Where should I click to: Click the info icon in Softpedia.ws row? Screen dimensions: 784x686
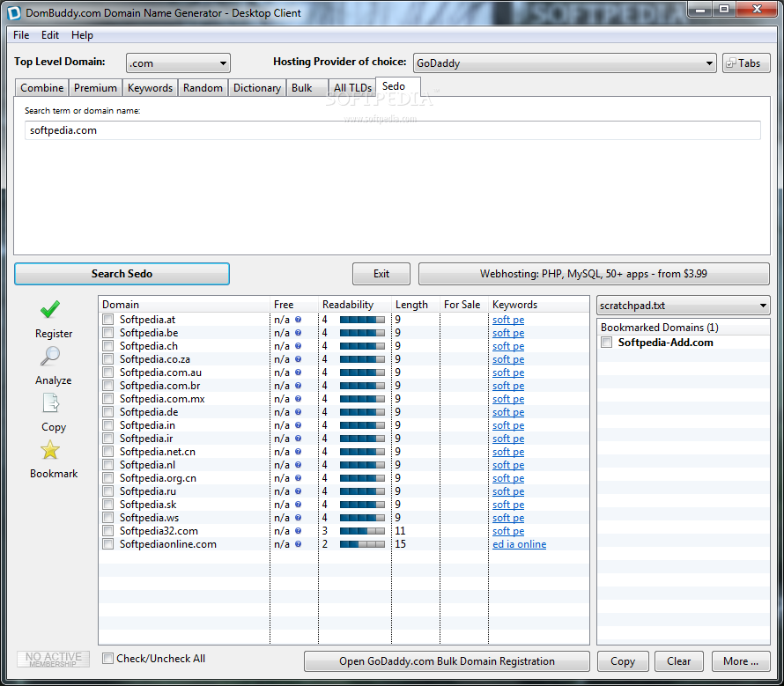[298, 518]
